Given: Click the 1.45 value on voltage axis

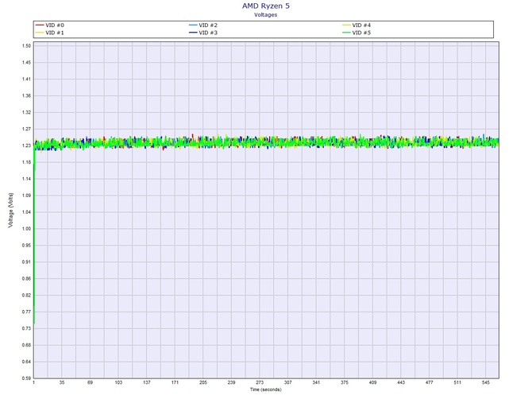Looking at the screenshot, I should 26,63.
